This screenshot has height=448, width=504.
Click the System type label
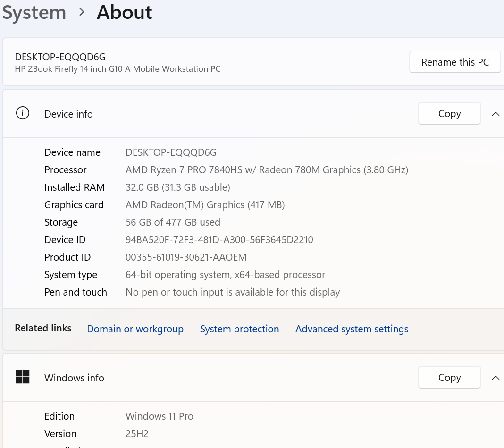(71, 275)
